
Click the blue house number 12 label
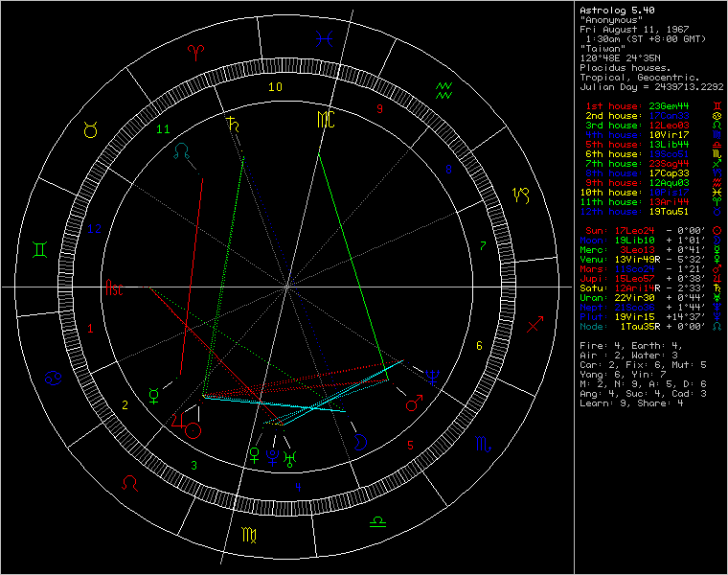tap(94, 228)
